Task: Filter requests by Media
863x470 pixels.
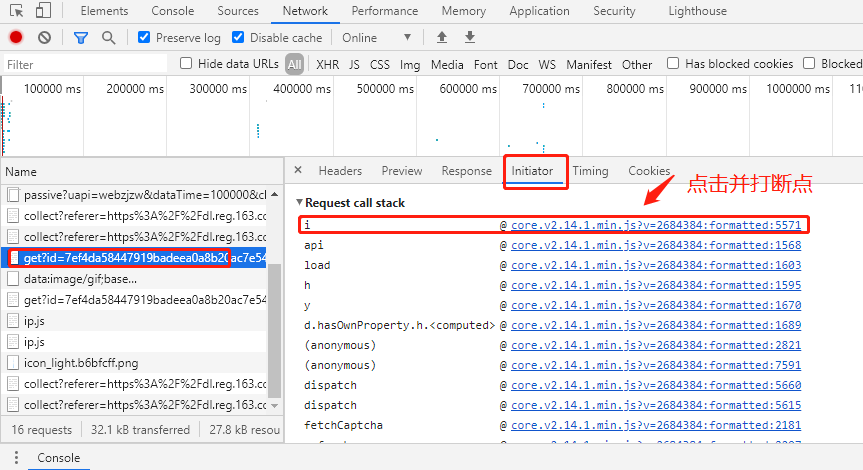Action: click(x=447, y=64)
